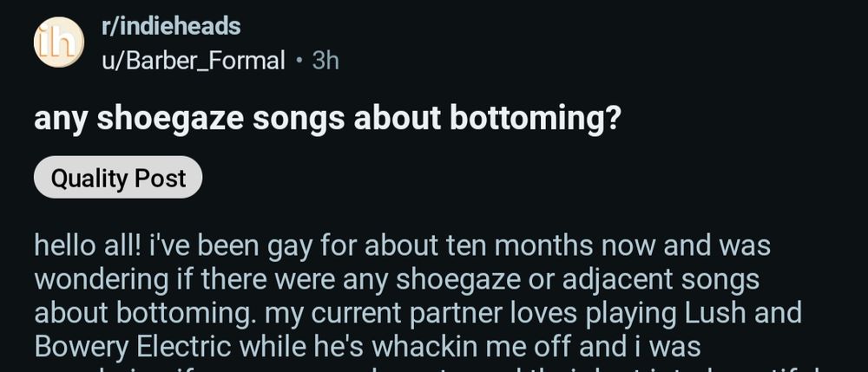Click the dot separator beside the username
868x372 pixels.
pyautogui.click(x=299, y=61)
